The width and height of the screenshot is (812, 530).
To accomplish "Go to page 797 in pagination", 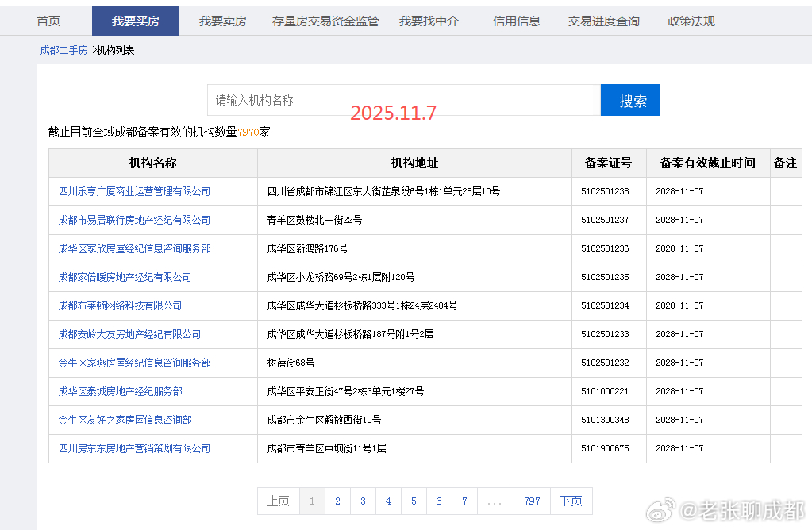I will click(x=532, y=501).
